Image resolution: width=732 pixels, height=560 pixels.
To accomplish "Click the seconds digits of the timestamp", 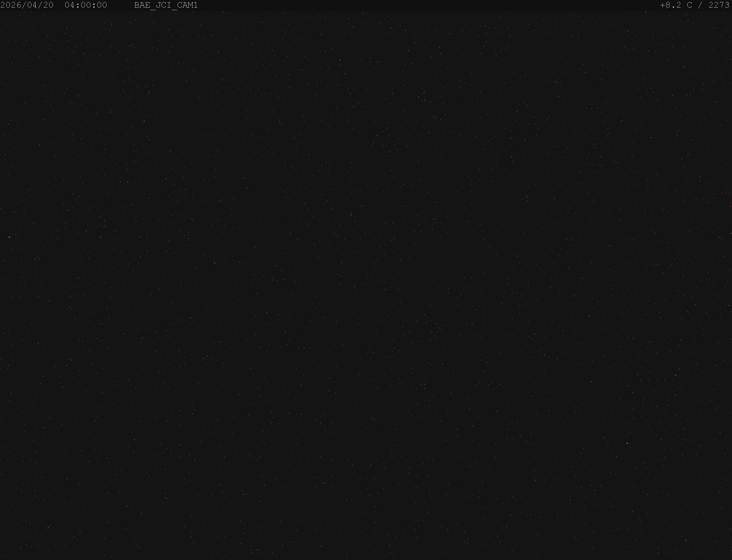I will pos(102,5).
